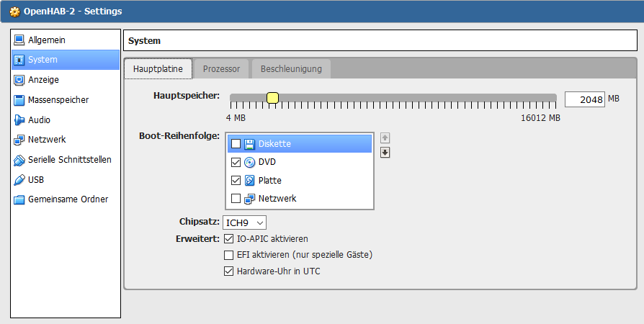The width and height of the screenshot is (644, 324).
Task: Select the Anzeige display icon
Action: click(x=19, y=80)
